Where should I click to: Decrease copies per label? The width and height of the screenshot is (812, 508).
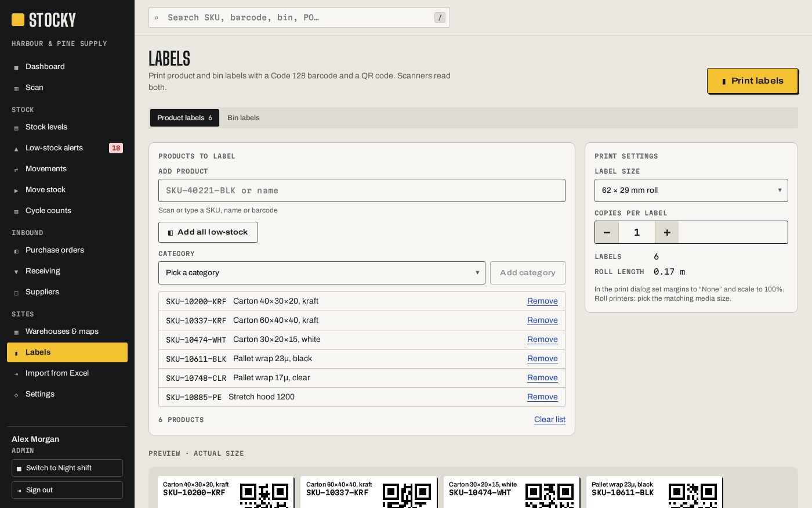[607, 232]
